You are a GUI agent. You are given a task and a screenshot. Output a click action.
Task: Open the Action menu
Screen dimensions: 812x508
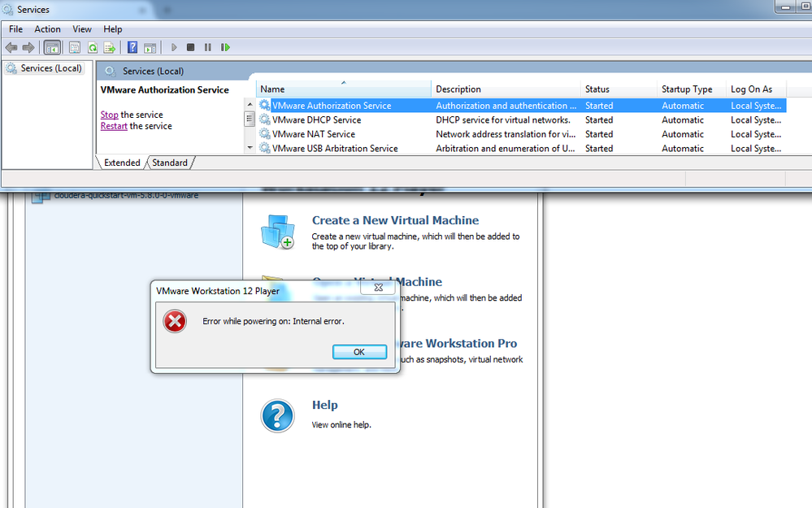tap(47, 29)
